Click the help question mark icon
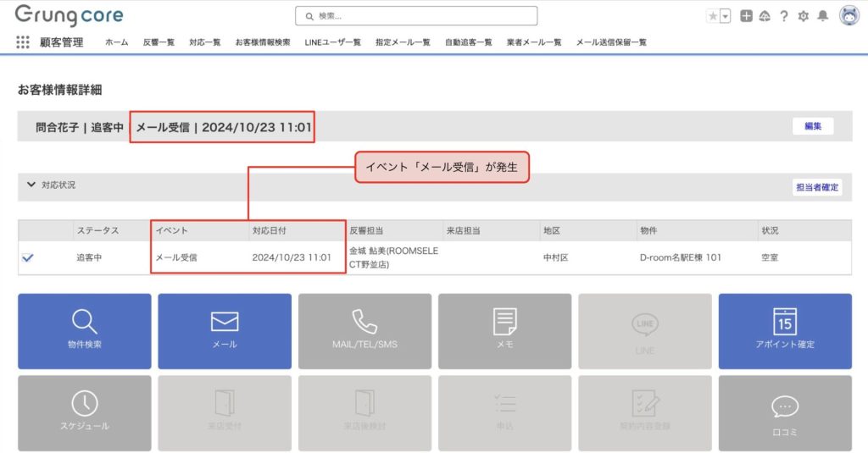 pyautogui.click(x=784, y=16)
